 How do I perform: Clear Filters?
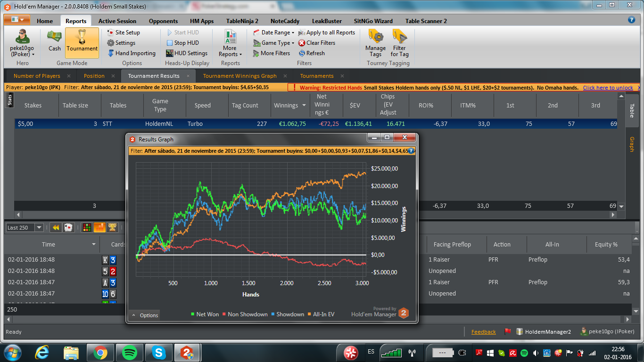tap(317, 43)
